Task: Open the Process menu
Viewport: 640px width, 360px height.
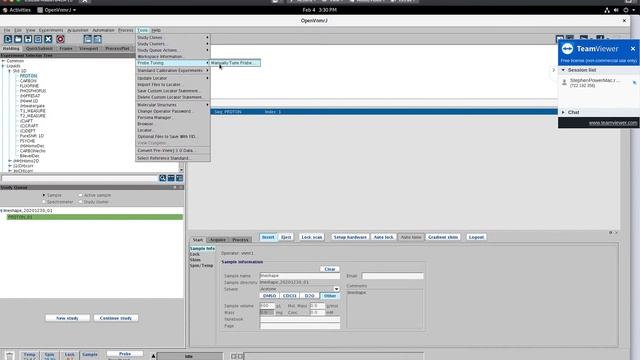Action: tap(126, 30)
